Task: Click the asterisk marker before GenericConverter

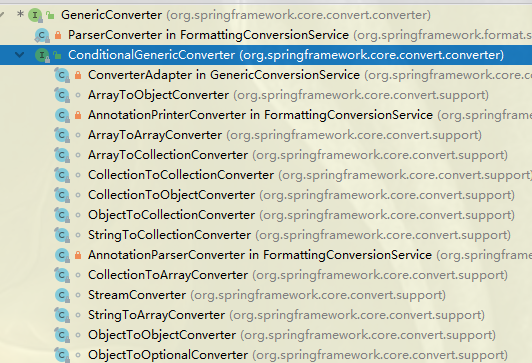Action: click(x=20, y=14)
